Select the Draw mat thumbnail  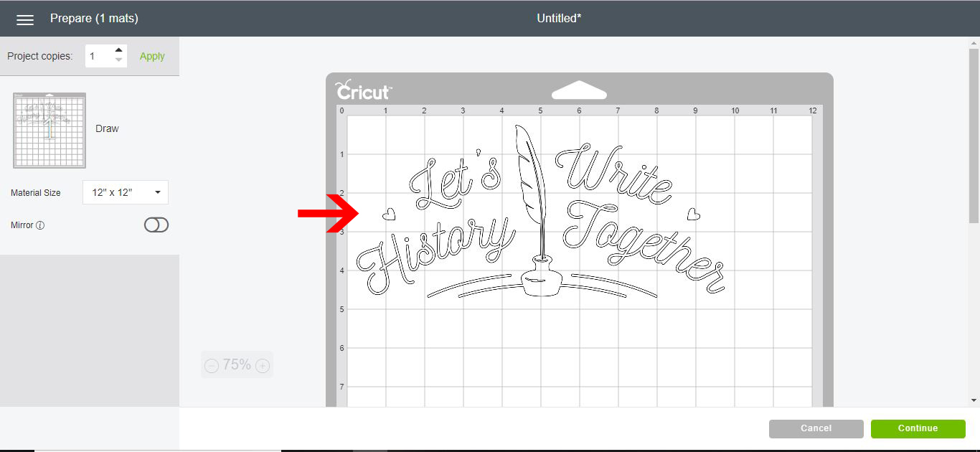(48, 130)
